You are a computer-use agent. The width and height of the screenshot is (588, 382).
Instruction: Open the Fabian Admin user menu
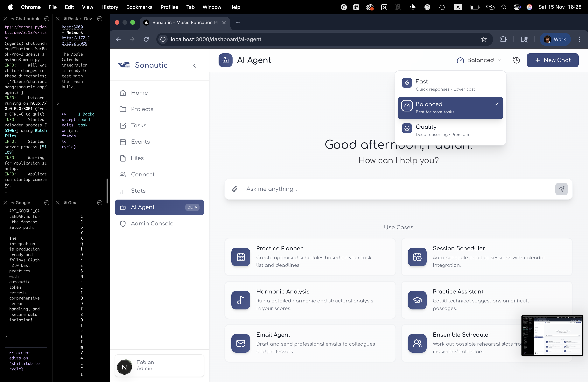159,365
